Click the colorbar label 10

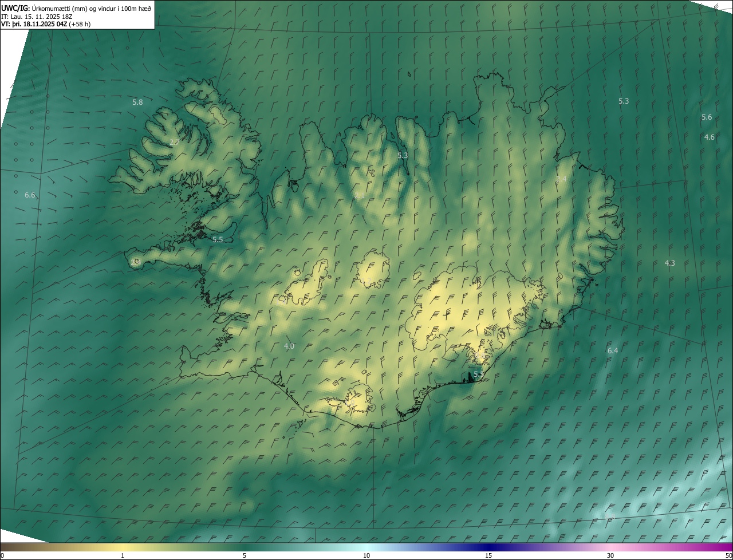(x=366, y=555)
